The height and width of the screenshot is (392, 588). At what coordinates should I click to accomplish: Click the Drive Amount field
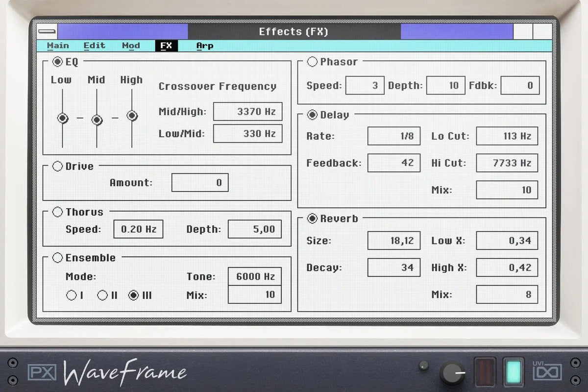[x=200, y=182]
